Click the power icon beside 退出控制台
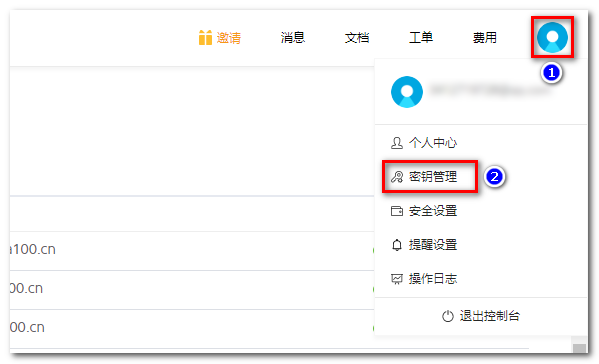 tap(448, 316)
